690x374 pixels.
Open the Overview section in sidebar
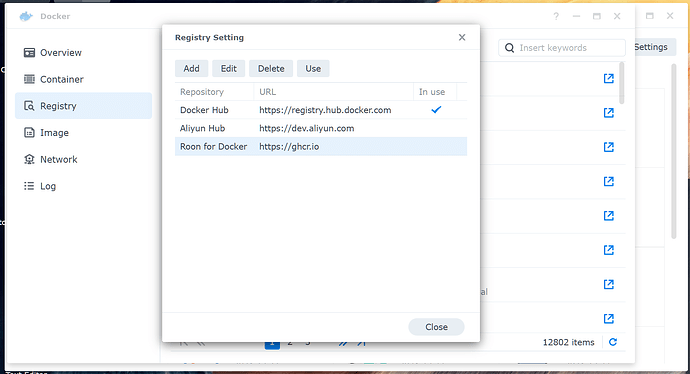pos(83,53)
